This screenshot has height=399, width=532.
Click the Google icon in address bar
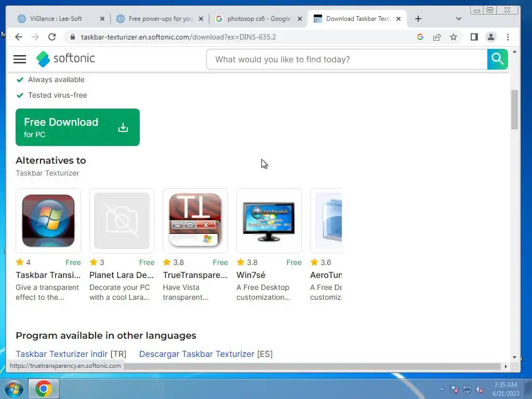click(420, 37)
